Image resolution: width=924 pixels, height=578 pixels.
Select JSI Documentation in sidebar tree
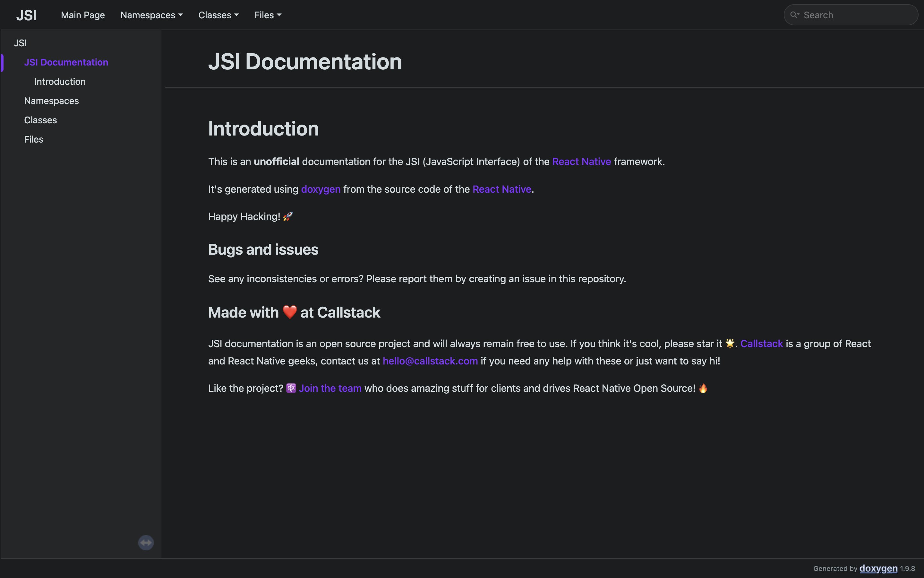66,62
